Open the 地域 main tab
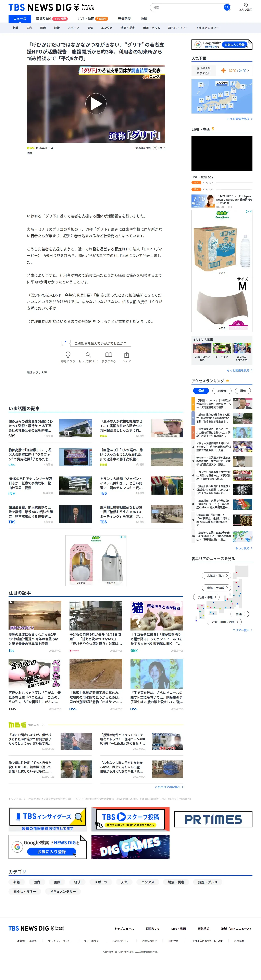This screenshot has width=261, height=980. pos(144,19)
